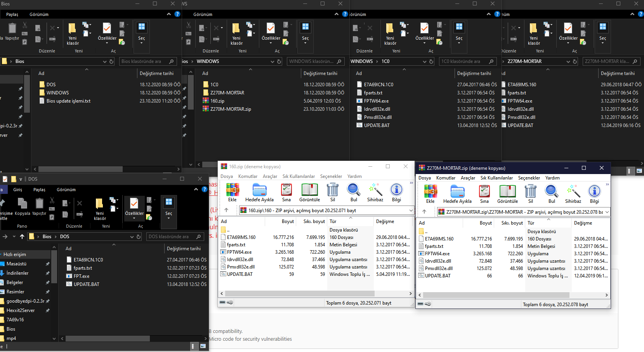Viewport: 644px width, 352px height.
Task: Select FPT.exe in DOS Explorer window
Action: [82, 276]
